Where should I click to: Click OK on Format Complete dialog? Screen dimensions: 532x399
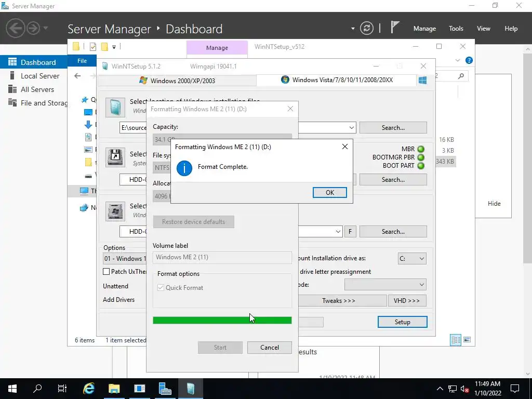pyautogui.click(x=329, y=192)
